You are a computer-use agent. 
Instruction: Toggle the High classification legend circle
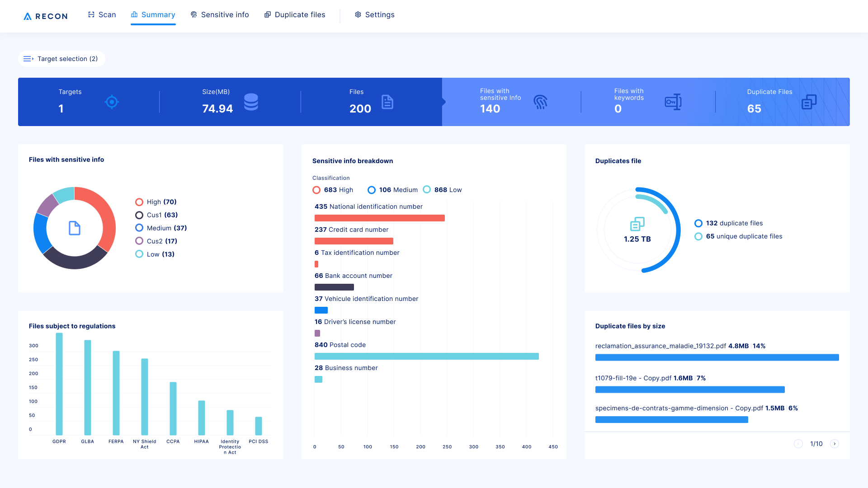pos(316,190)
